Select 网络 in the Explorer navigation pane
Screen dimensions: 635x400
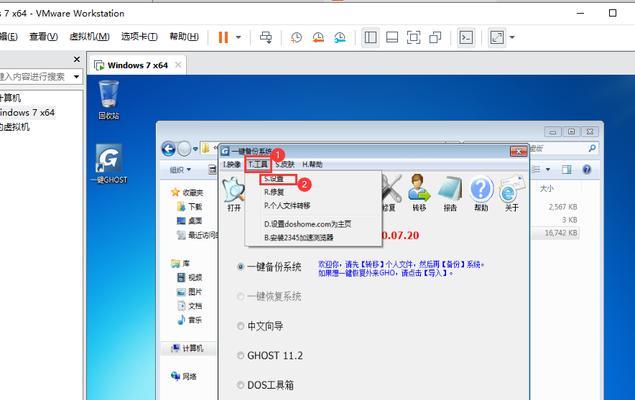coord(184,377)
